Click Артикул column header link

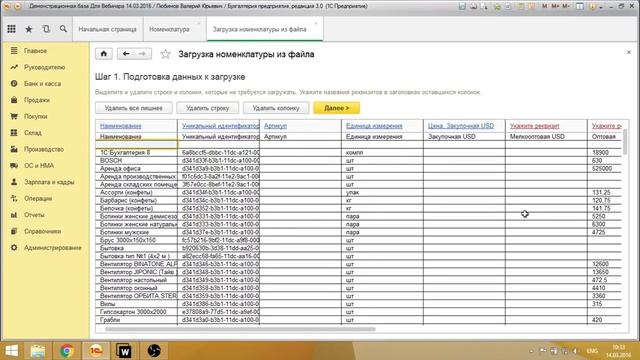(x=276, y=126)
